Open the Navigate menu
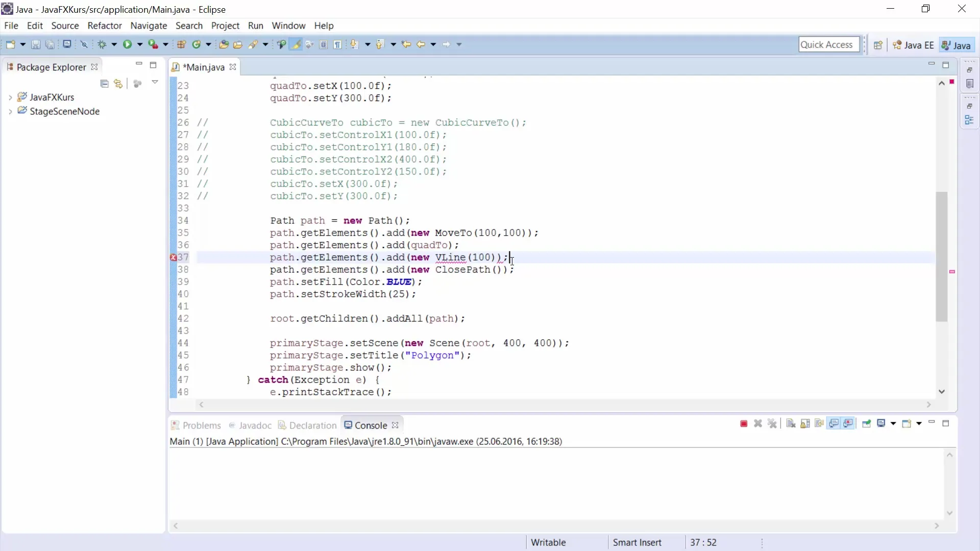This screenshot has height=551, width=980. coord(149,26)
